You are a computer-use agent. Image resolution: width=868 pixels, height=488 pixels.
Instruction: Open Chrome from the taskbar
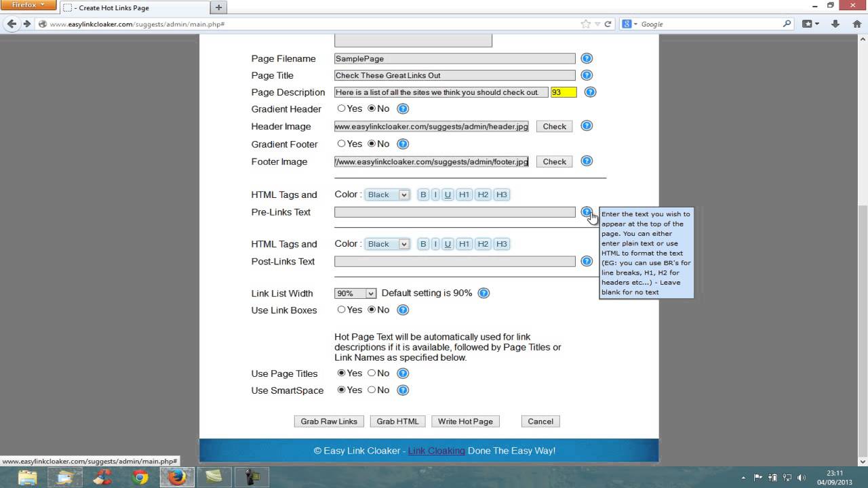point(140,477)
